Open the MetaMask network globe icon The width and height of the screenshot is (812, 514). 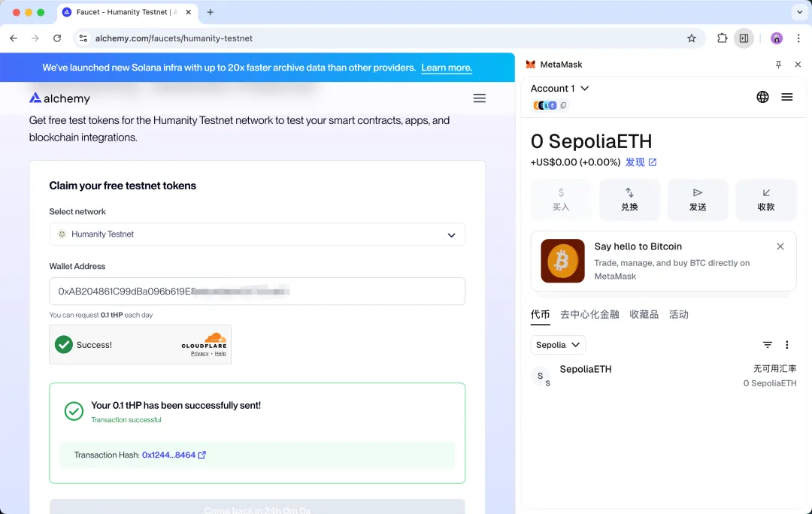[x=762, y=97]
